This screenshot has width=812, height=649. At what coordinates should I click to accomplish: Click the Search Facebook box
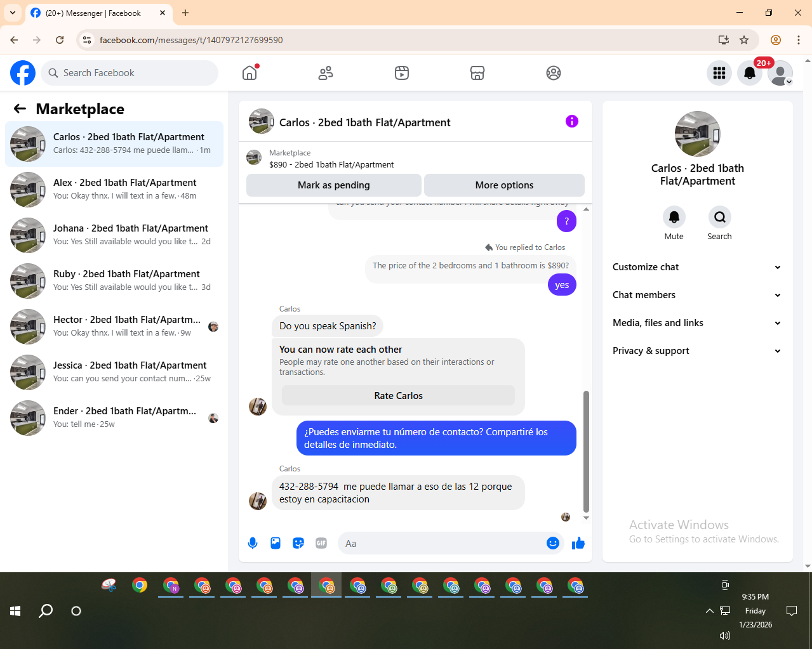click(x=130, y=73)
